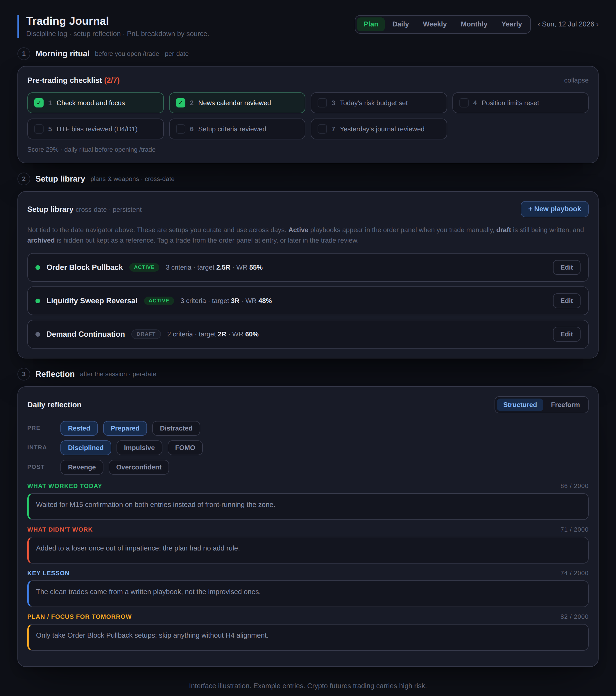Deselect the Prepared pre-session tag

coord(125,428)
